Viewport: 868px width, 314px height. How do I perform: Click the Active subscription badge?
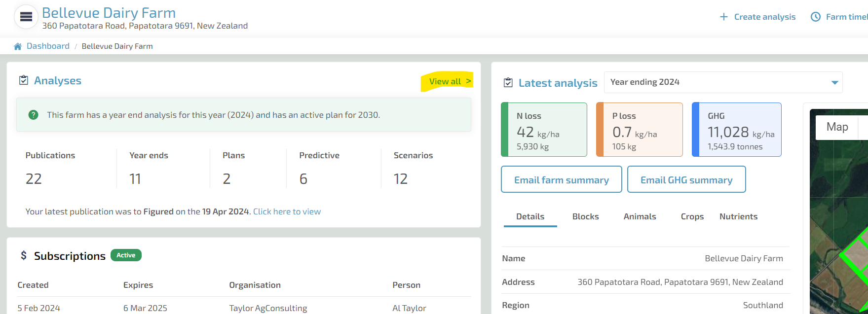click(126, 255)
